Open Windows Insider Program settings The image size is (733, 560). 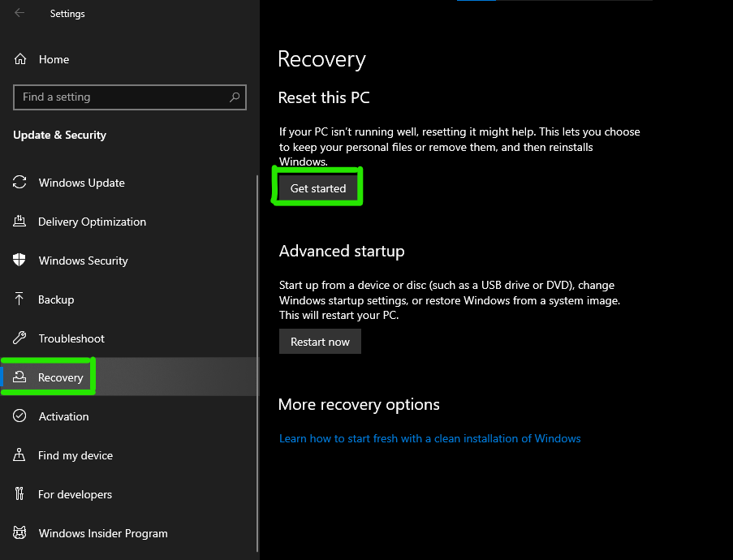click(130, 533)
